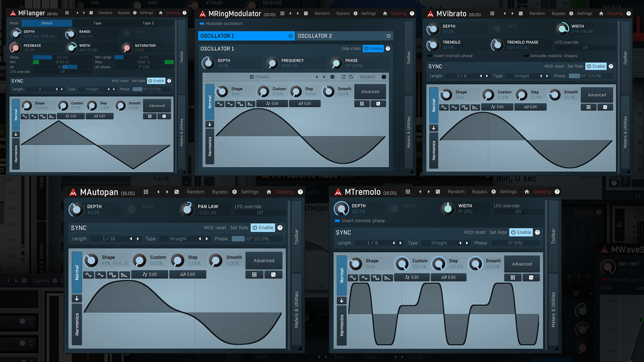Open the Settings menu in MAutopan header

tap(250, 192)
